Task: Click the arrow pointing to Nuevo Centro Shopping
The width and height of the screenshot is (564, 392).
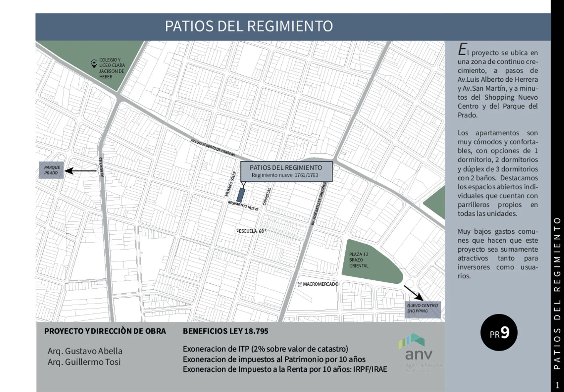Action: pos(413,293)
